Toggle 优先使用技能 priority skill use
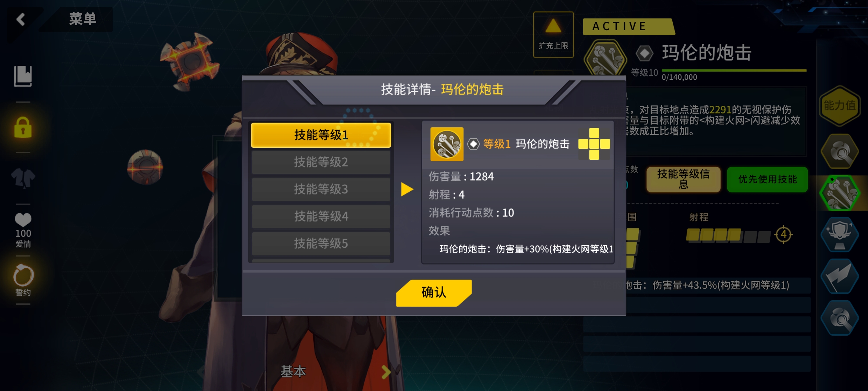 point(767,179)
